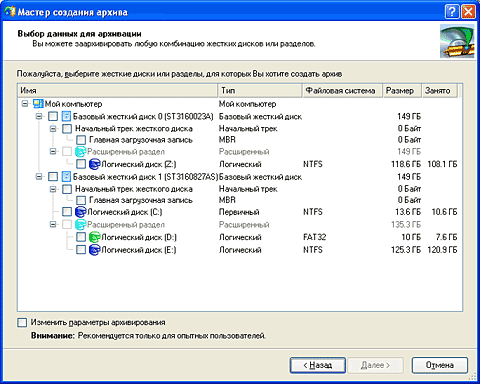
Task: Tick the Логический диск (D:) checkbox
Action: 81,237
